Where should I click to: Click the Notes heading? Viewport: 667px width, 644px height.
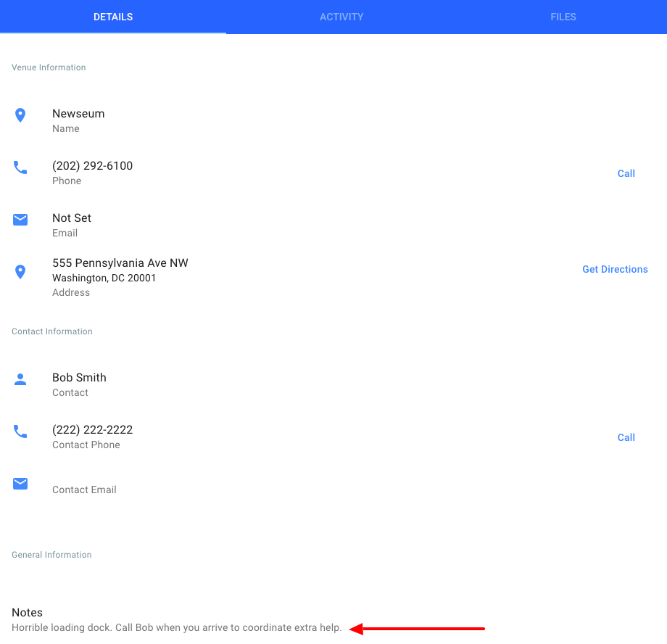click(x=28, y=613)
